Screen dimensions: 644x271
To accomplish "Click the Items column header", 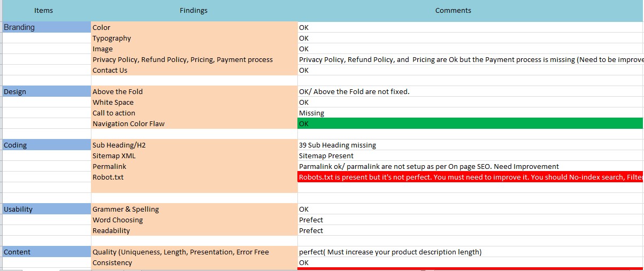I will point(43,10).
